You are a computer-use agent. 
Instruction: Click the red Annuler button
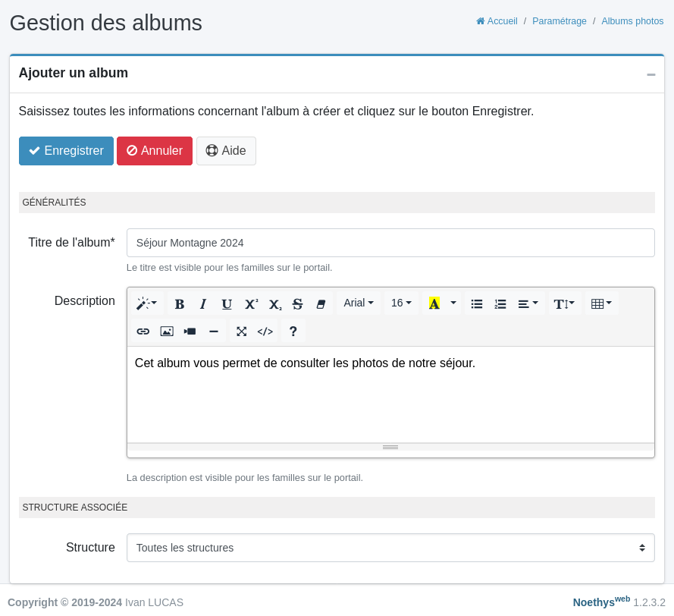coord(155,151)
